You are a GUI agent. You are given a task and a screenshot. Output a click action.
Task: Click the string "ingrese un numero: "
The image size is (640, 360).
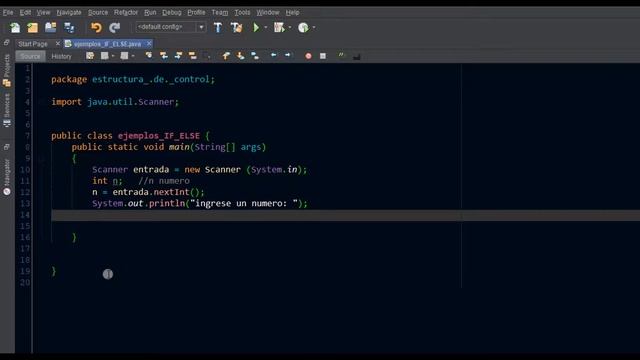coord(244,203)
